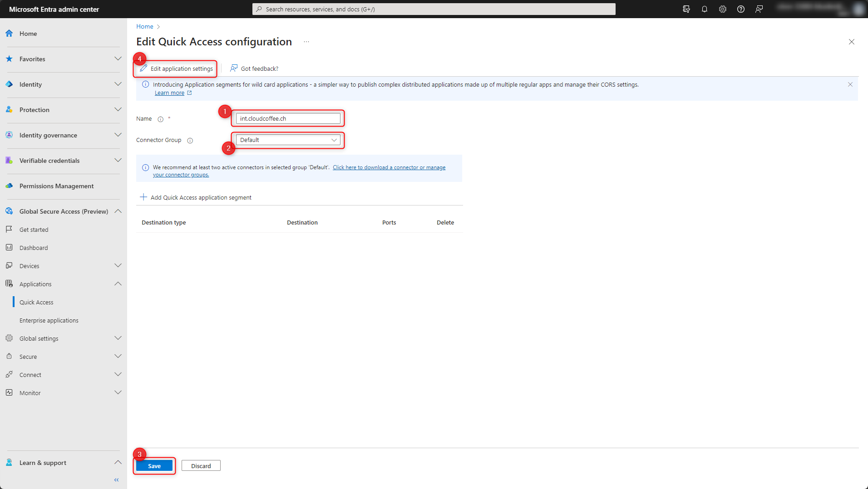The height and width of the screenshot is (489, 868).
Task: Open the Permissions Management section icon
Action: [x=9, y=186]
